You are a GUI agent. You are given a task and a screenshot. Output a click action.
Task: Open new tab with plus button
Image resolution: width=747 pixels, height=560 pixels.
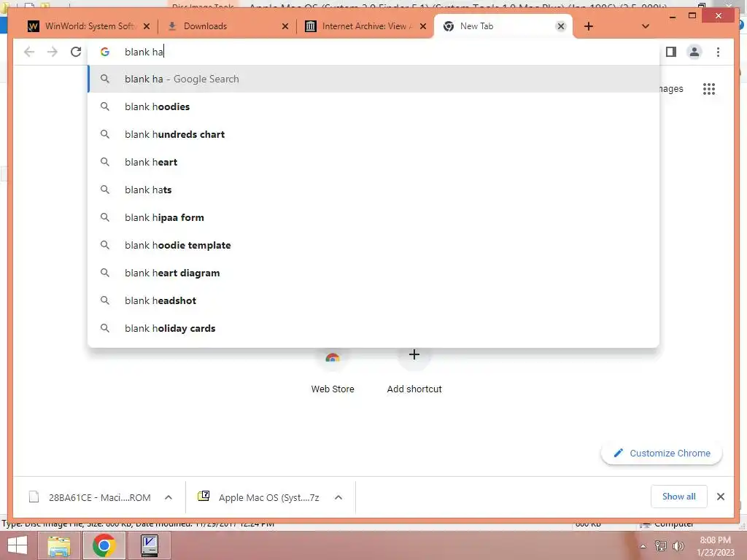(x=589, y=26)
